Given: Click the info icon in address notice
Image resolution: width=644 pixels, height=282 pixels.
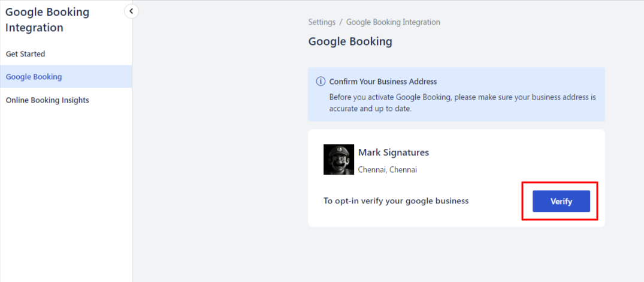Looking at the screenshot, I should point(321,82).
